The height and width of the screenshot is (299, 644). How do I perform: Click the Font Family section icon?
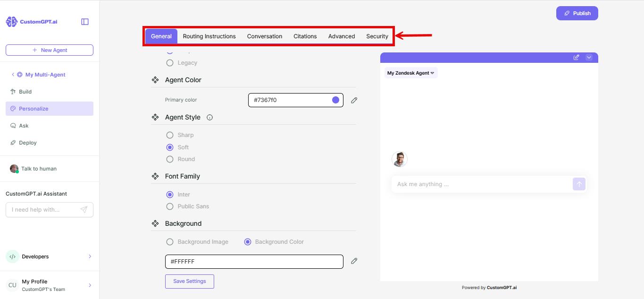click(155, 176)
